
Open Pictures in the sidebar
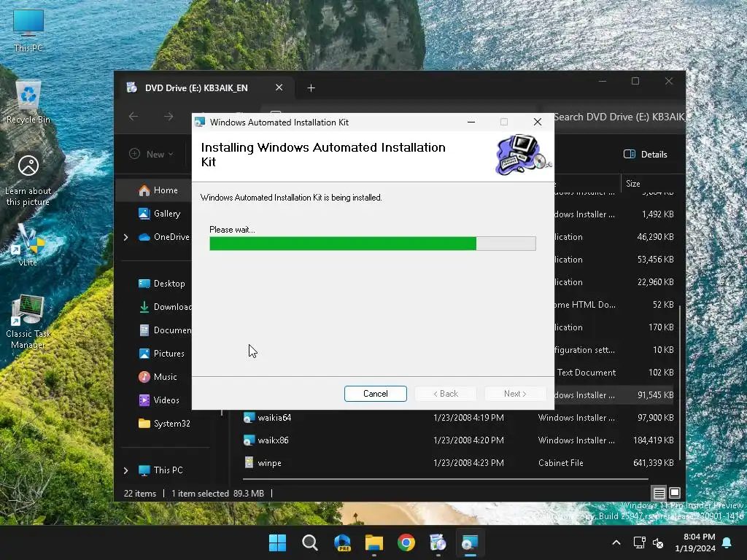[x=161, y=354]
